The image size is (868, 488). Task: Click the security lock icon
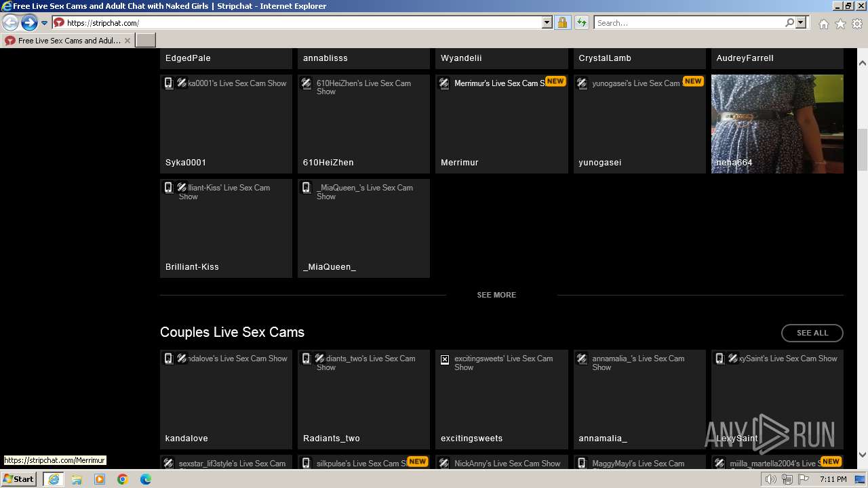(x=562, y=23)
